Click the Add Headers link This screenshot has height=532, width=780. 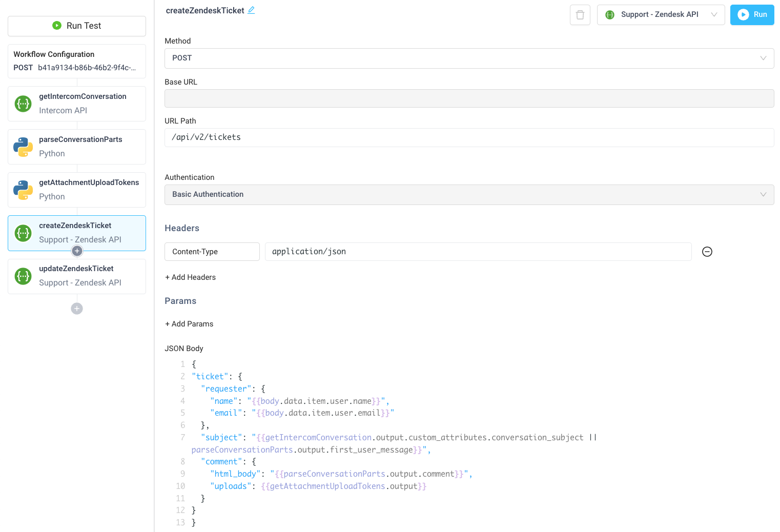190,277
